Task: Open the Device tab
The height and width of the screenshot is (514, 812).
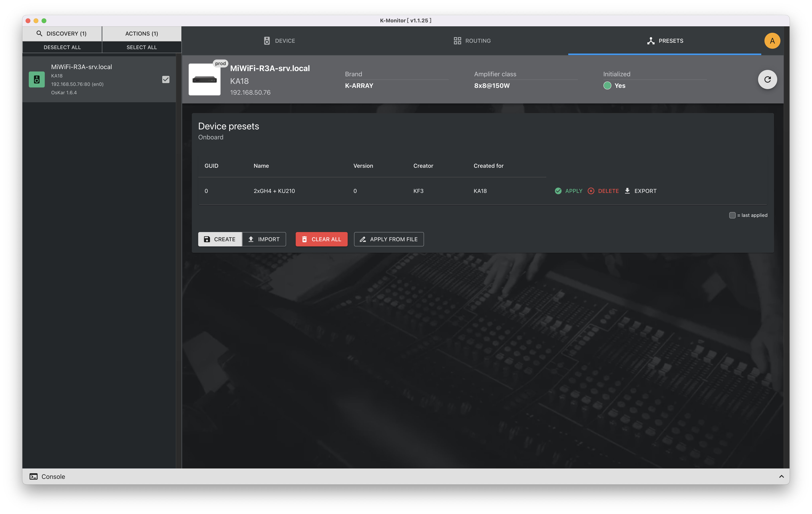Action: (x=279, y=41)
